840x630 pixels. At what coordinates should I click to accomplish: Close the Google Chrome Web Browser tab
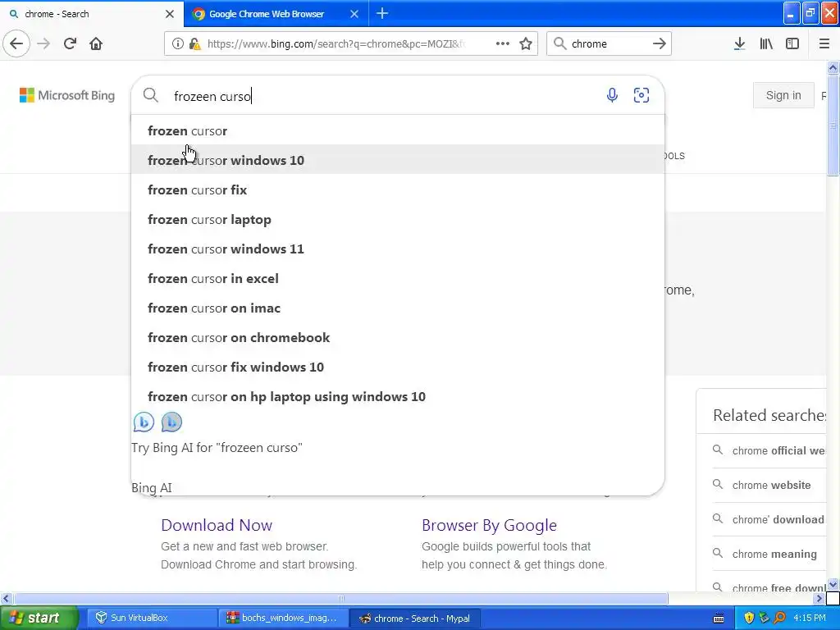354,14
